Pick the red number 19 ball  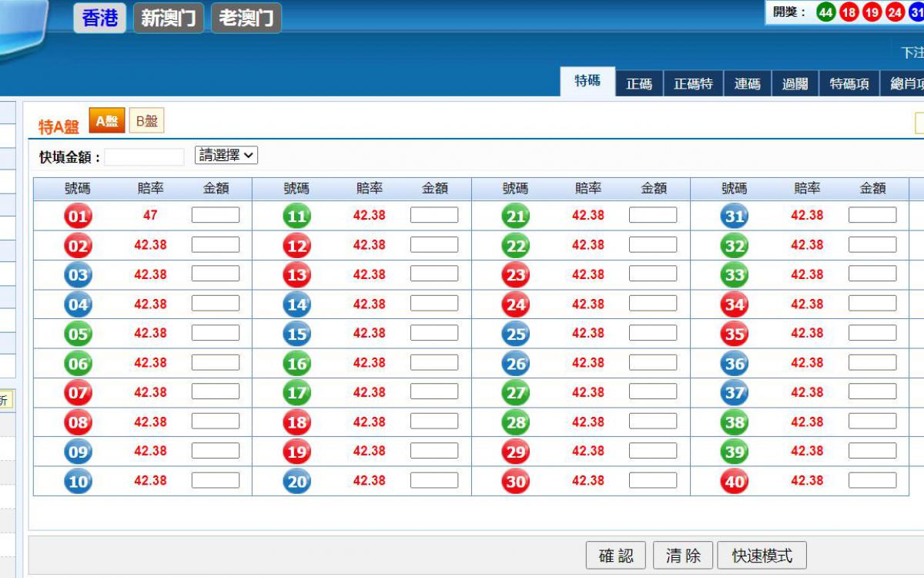[296, 452]
